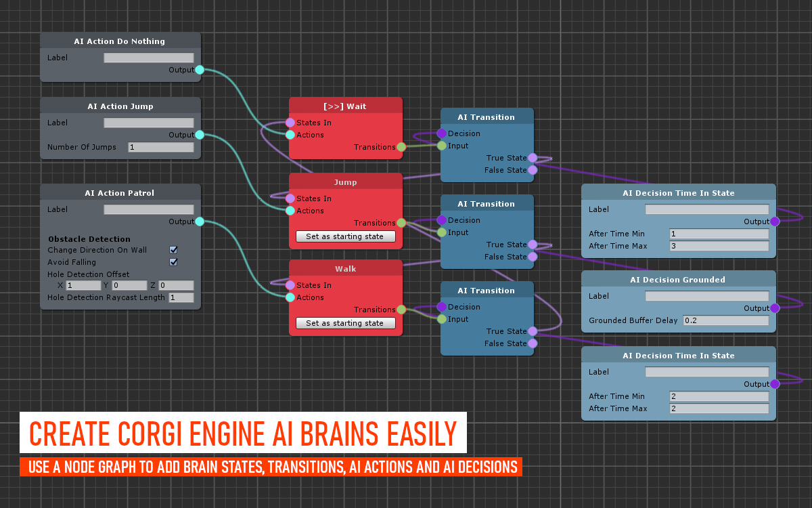Toggle the Avoid Falling checkbox
Screen dimensions: 812x508
click(x=173, y=262)
